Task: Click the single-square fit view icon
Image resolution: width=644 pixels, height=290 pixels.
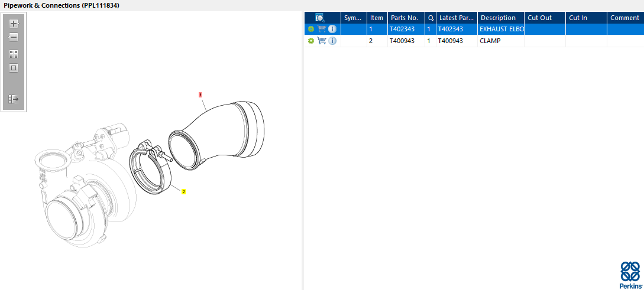Action: [x=14, y=68]
